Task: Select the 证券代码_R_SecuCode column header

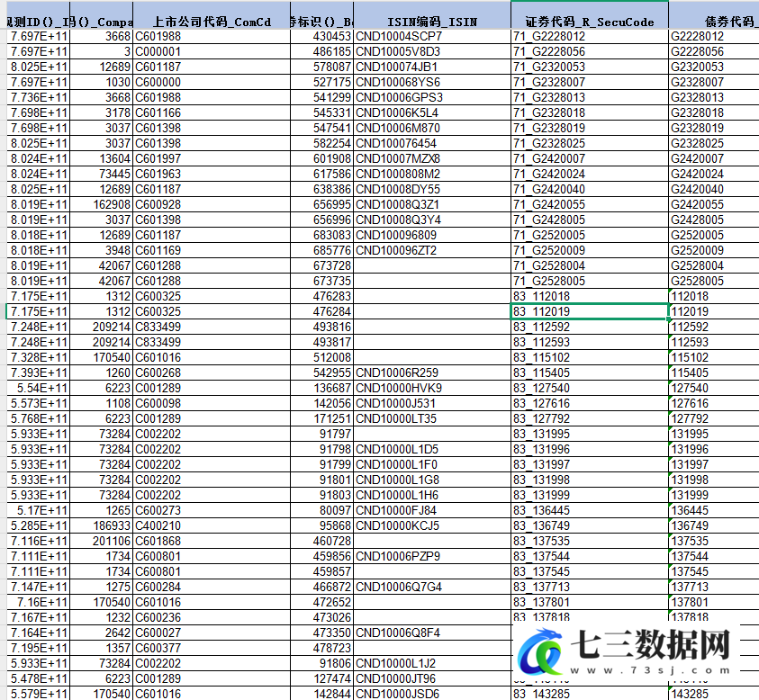Action: click(x=590, y=15)
